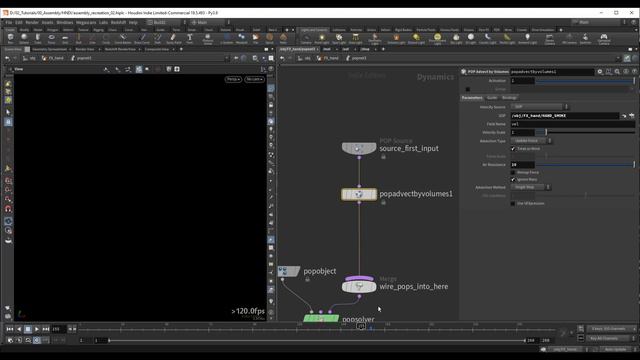This screenshot has width=640, height=360.
Task: Click the obj breadcrumb in network editor
Action: point(304,58)
